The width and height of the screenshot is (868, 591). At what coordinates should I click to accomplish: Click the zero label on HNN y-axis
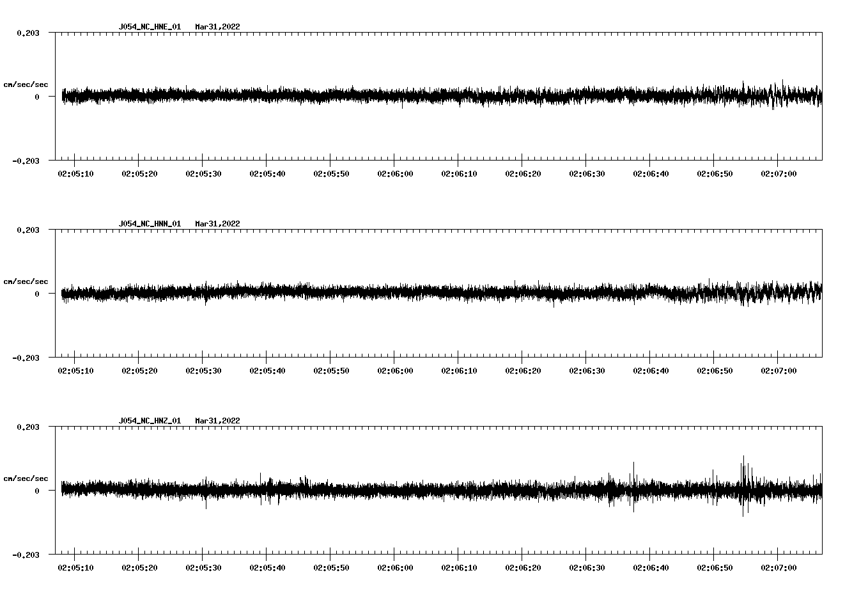coord(37,294)
